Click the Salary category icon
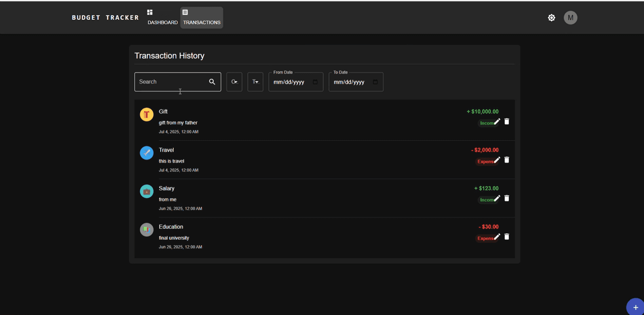This screenshot has height=315, width=644. 147,191
